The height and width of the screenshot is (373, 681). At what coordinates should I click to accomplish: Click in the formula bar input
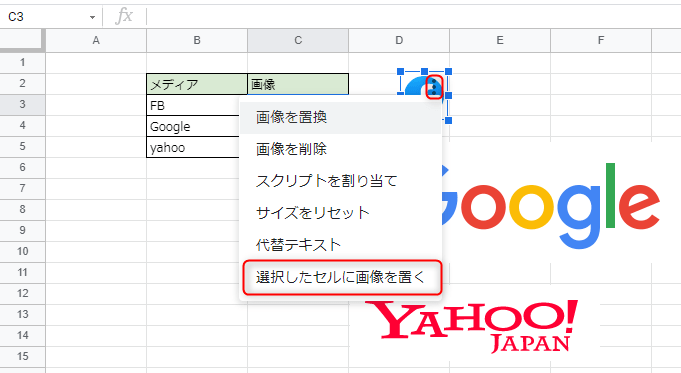click(413, 17)
